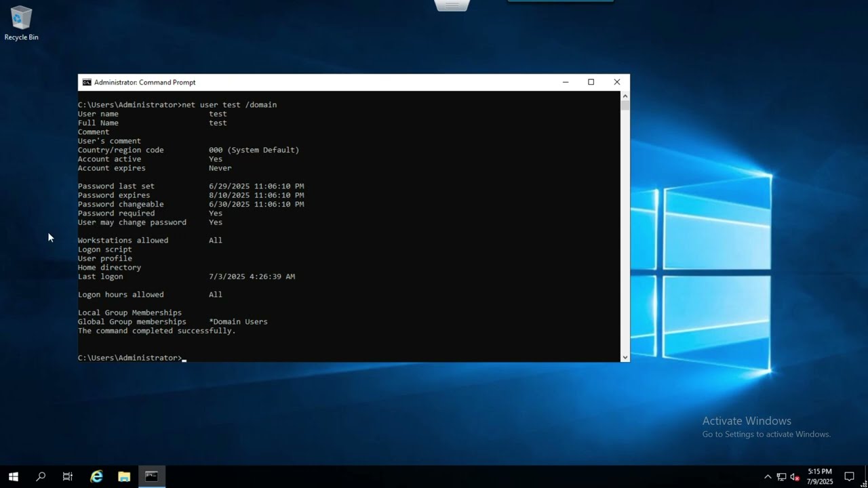
Task: Open taskbar Search magnifier
Action: [x=41, y=476]
